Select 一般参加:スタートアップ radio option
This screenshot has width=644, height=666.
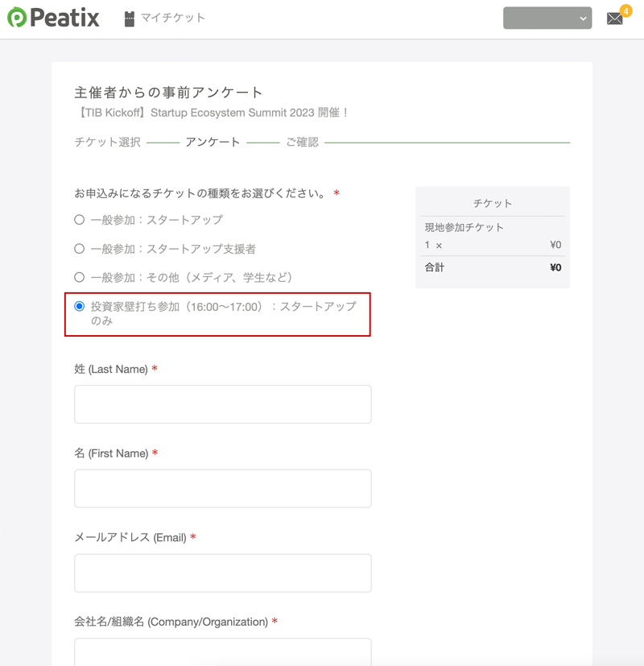[79, 220]
